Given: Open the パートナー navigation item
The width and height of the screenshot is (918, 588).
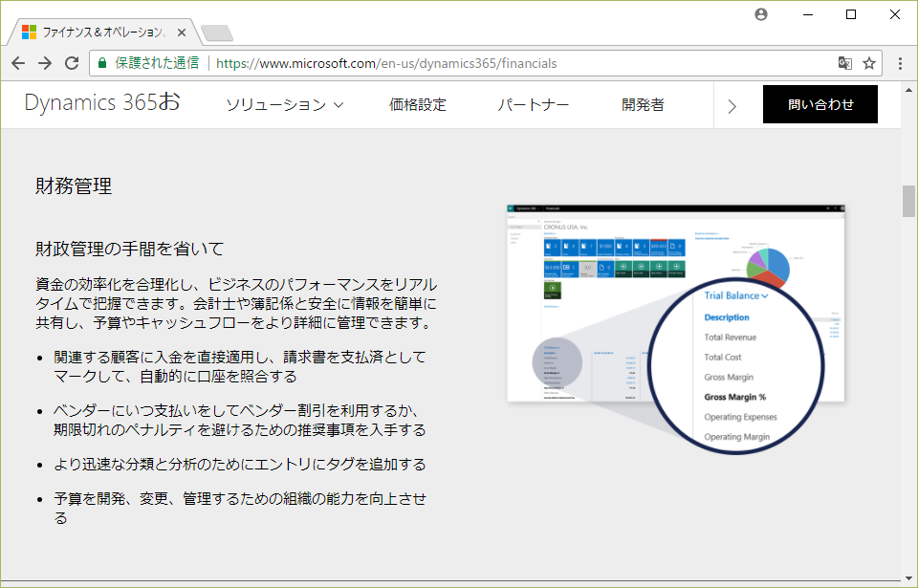Looking at the screenshot, I should 534,105.
